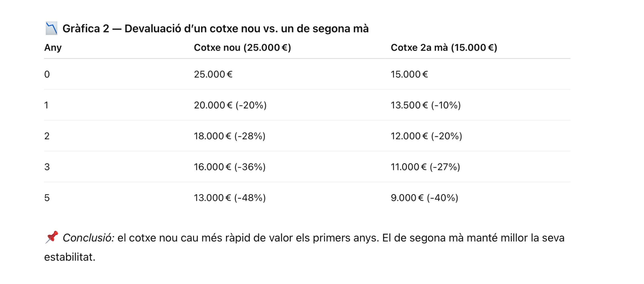The width and height of the screenshot is (644, 284).
Task: Select the 'Cotxe nou (25.000 €)' column header
Action: tap(242, 47)
